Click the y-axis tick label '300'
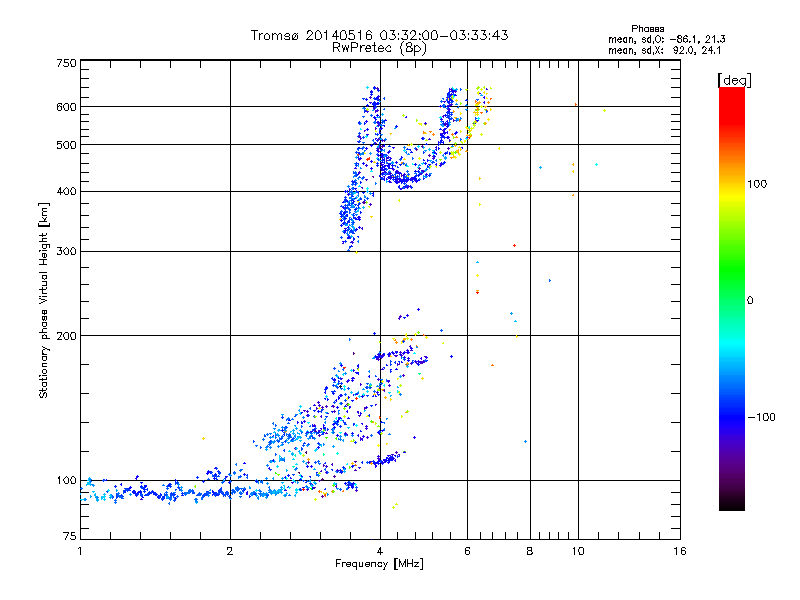 (x=66, y=251)
